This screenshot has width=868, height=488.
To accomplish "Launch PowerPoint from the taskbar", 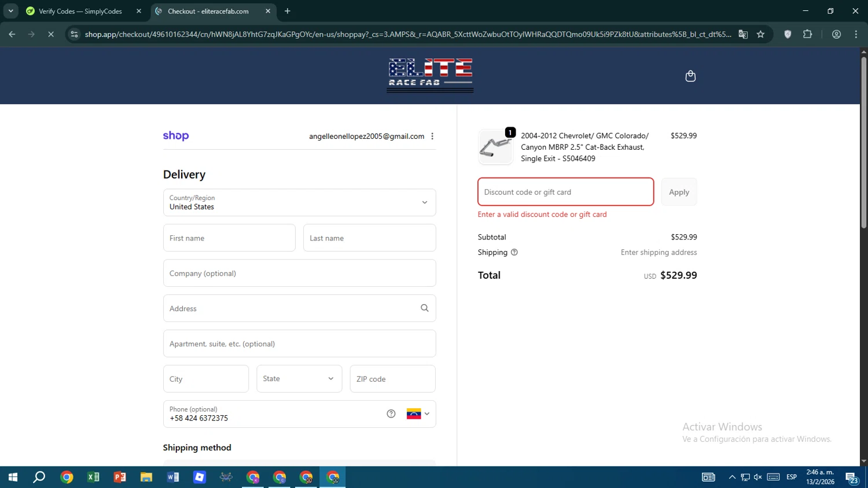I will 120,477.
